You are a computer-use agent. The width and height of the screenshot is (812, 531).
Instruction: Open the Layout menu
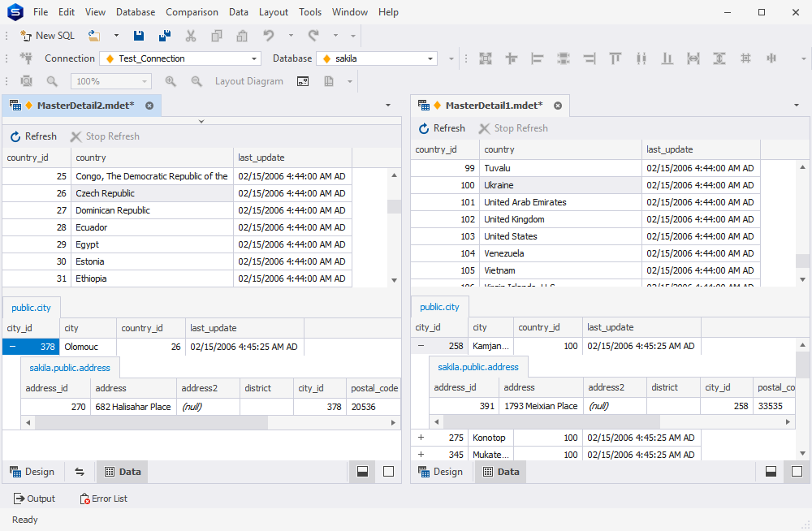(x=274, y=12)
